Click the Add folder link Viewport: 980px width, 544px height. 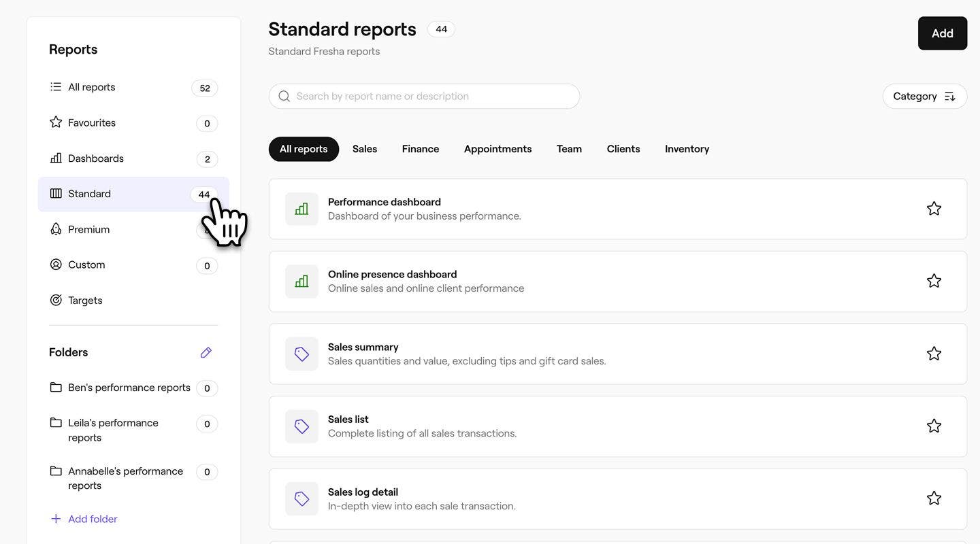(93, 519)
